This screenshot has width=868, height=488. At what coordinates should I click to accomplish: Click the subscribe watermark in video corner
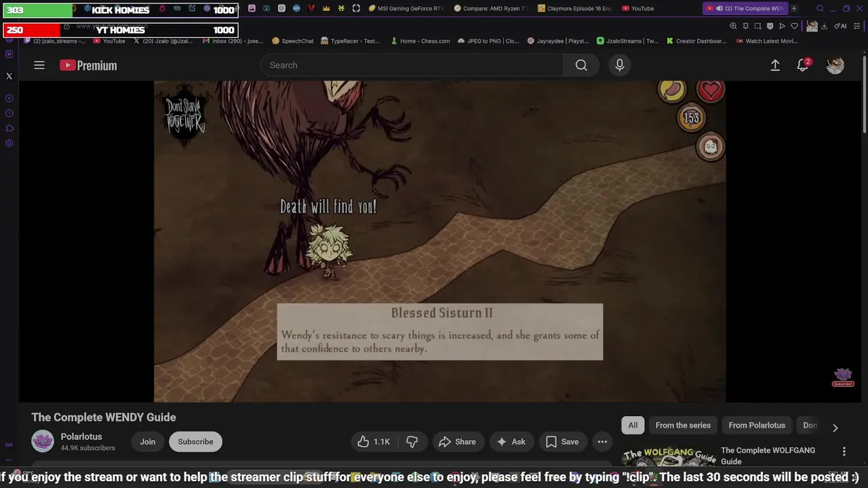tap(843, 378)
